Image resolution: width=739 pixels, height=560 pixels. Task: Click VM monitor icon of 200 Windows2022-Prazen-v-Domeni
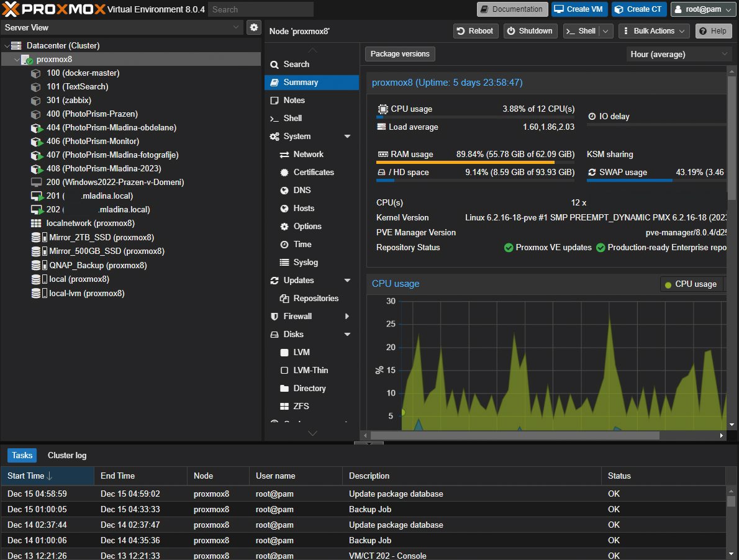36,183
